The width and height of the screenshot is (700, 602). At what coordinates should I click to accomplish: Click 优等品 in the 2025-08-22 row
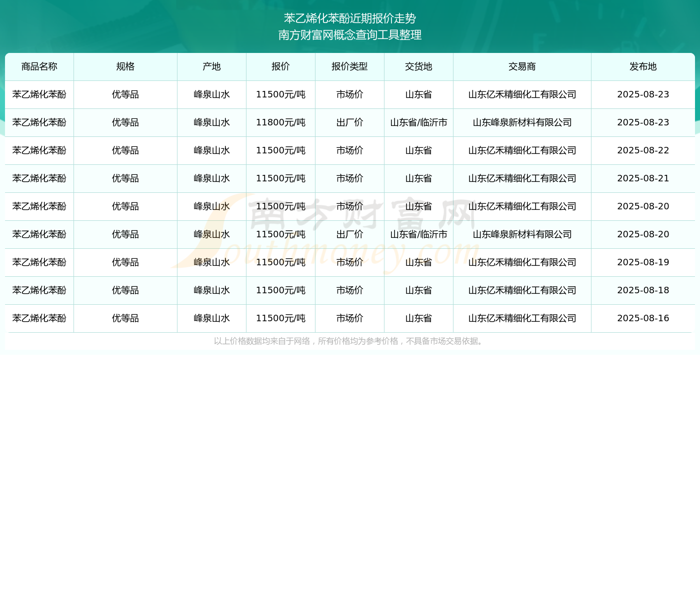point(125,150)
